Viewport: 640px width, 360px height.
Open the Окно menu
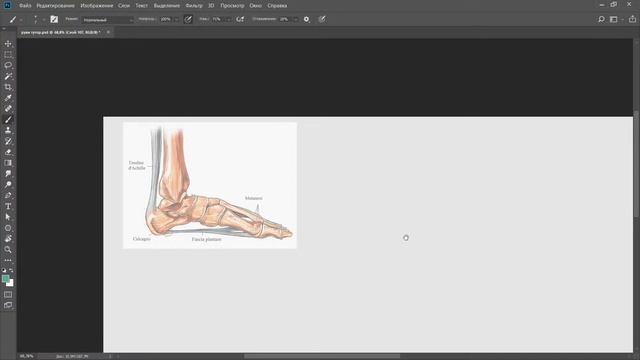click(x=256, y=6)
